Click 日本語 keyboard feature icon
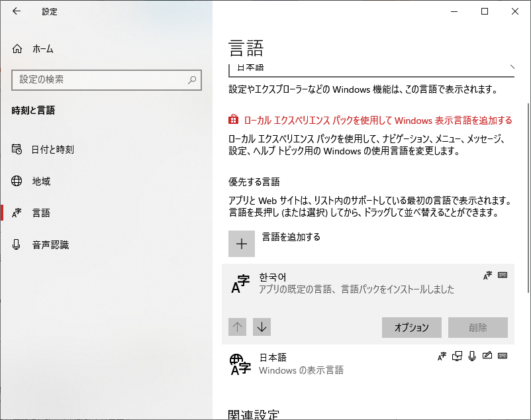 (x=503, y=356)
